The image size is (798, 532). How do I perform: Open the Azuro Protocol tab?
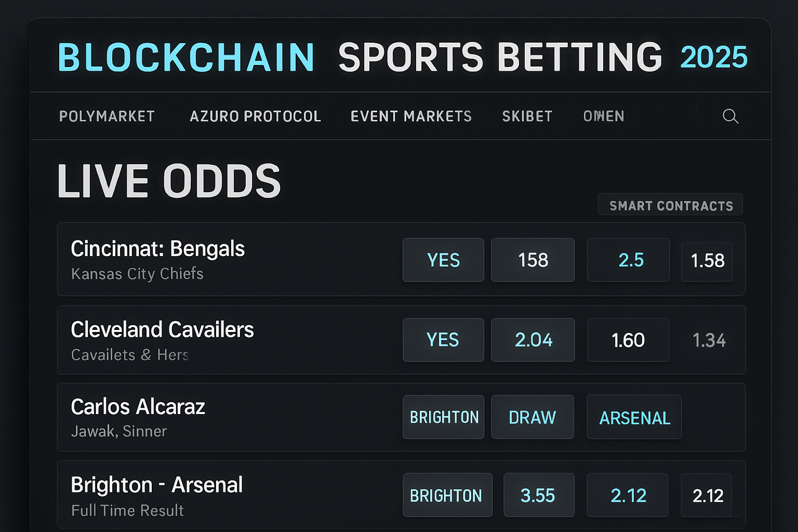(x=255, y=116)
